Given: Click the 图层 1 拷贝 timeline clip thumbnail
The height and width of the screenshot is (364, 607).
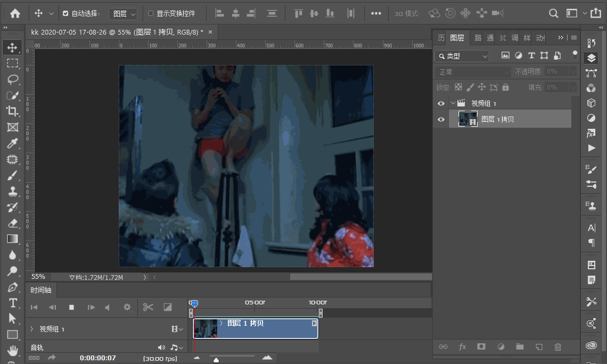Looking at the screenshot, I should [x=205, y=329].
